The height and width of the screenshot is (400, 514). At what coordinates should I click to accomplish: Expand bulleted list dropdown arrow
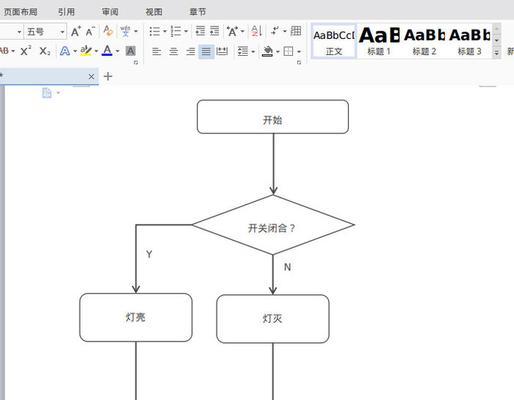coord(165,32)
